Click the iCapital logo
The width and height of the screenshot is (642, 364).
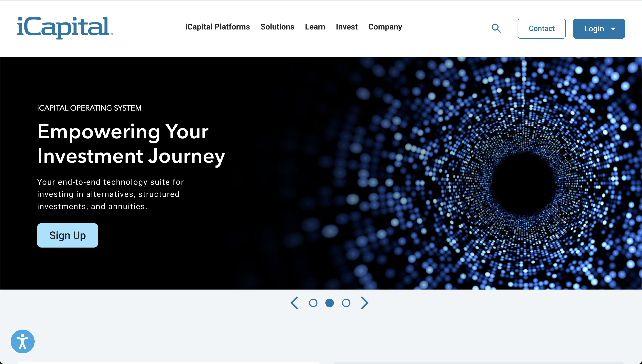click(x=65, y=28)
